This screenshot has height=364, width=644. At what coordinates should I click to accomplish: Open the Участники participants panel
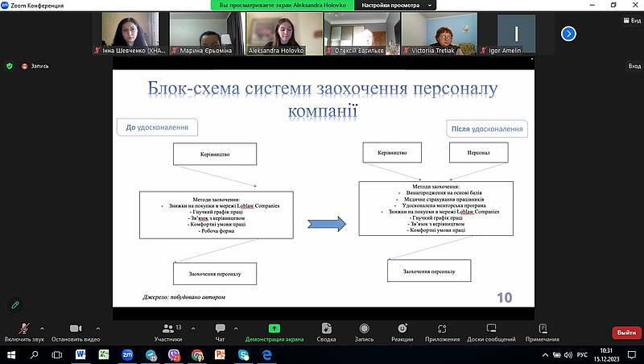(167, 332)
